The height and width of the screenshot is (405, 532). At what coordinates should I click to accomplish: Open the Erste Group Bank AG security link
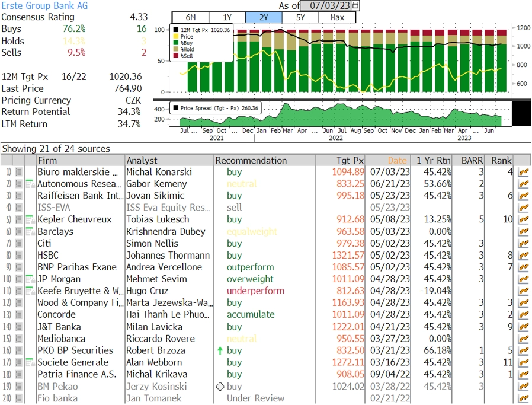tap(44, 6)
